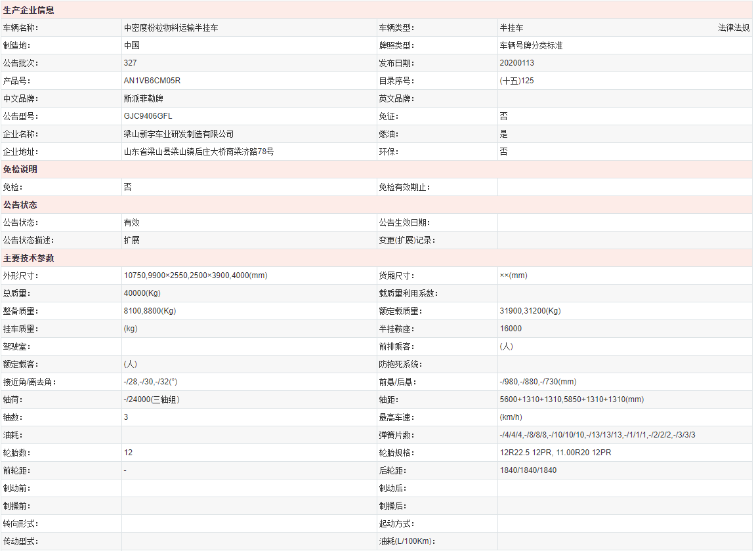Viewport: 756px width, 551px height.
Task: Click the company address in 山东省梁山县
Action: coord(198,152)
